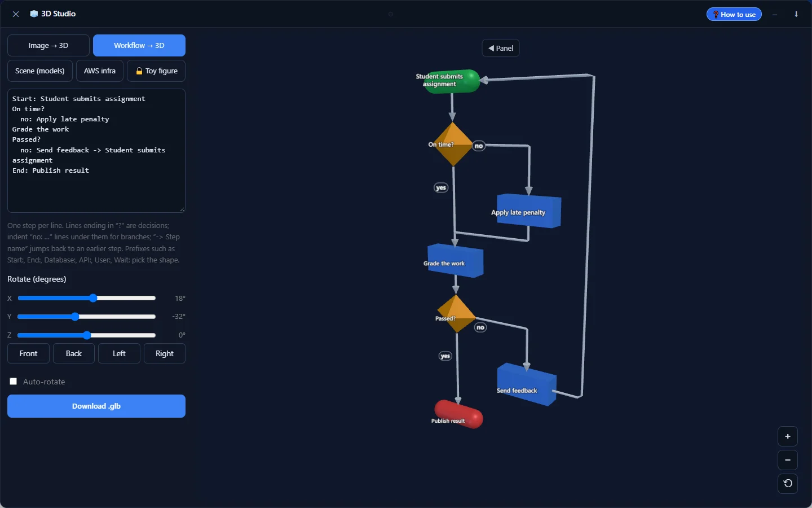Click the 'yes' label below On time?

click(x=441, y=188)
